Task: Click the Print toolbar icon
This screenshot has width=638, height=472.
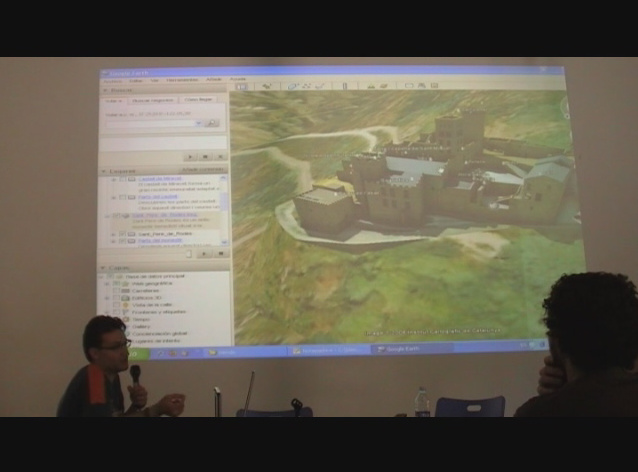Action: click(x=422, y=85)
